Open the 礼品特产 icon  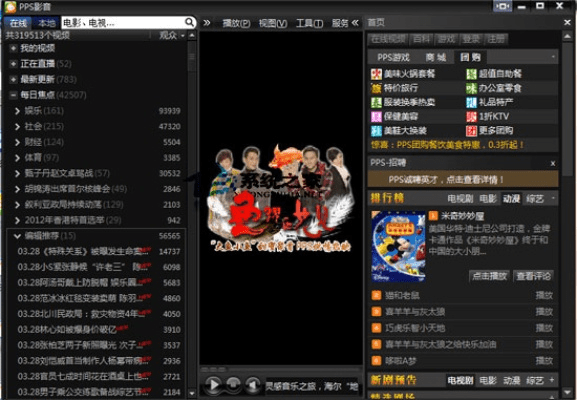coord(471,102)
